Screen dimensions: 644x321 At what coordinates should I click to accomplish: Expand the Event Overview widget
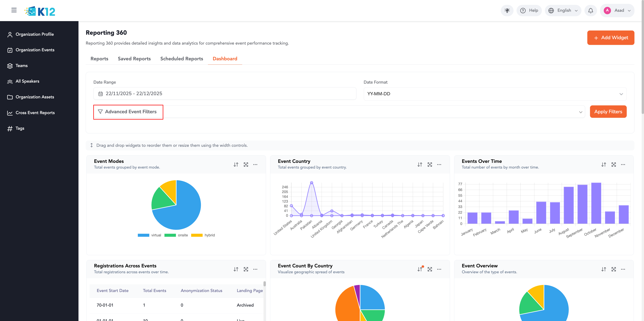pos(613,269)
